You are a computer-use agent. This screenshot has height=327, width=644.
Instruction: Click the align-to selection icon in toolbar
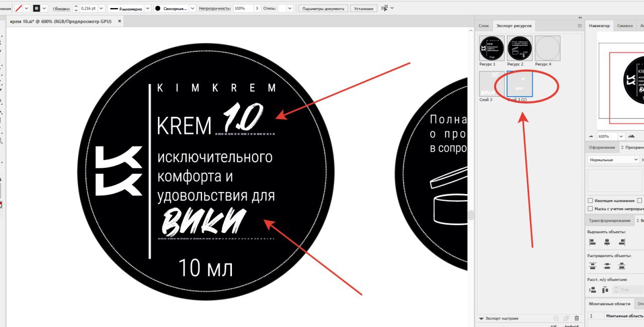pyautogui.click(x=385, y=9)
